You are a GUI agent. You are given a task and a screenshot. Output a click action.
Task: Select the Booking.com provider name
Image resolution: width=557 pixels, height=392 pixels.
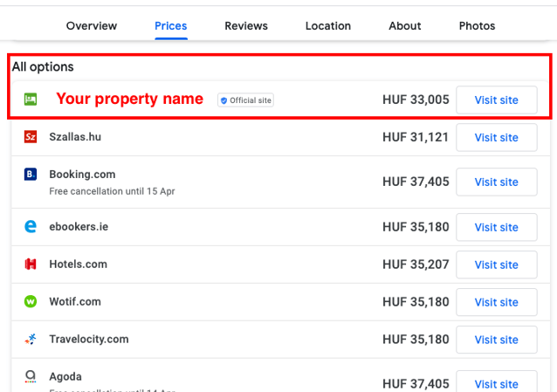click(x=82, y=175)
